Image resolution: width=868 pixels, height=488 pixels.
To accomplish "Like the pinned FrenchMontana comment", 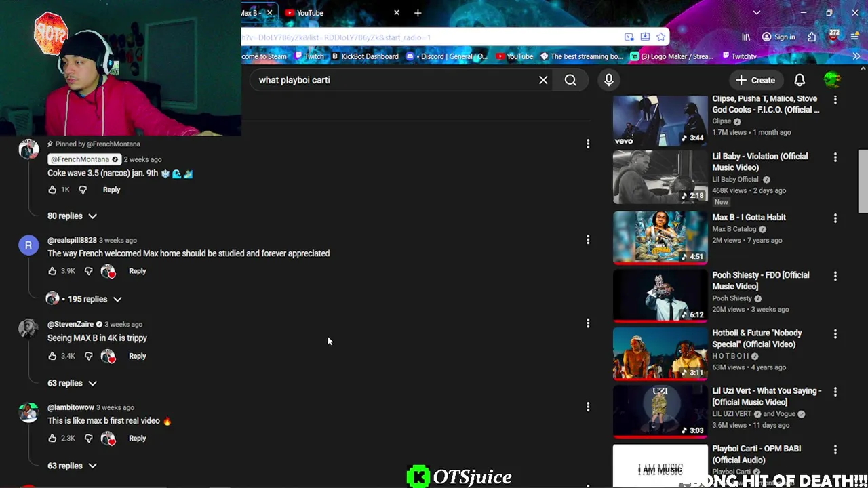I will pos(52,190).
